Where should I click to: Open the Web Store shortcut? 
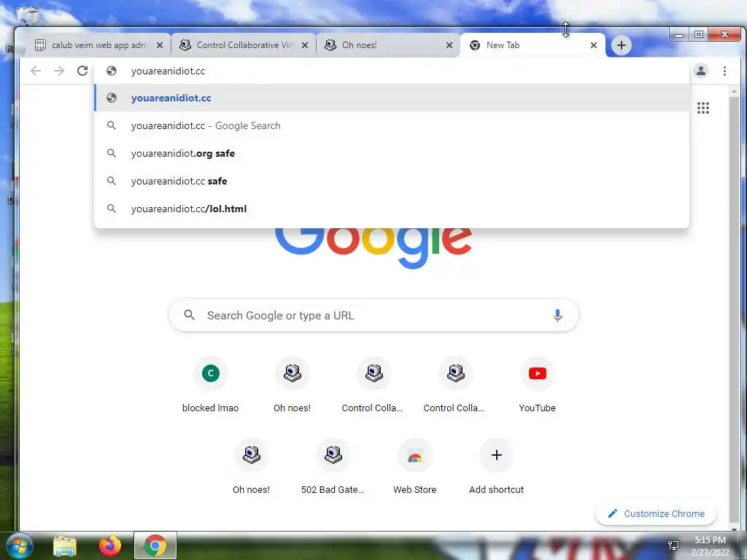415,467
